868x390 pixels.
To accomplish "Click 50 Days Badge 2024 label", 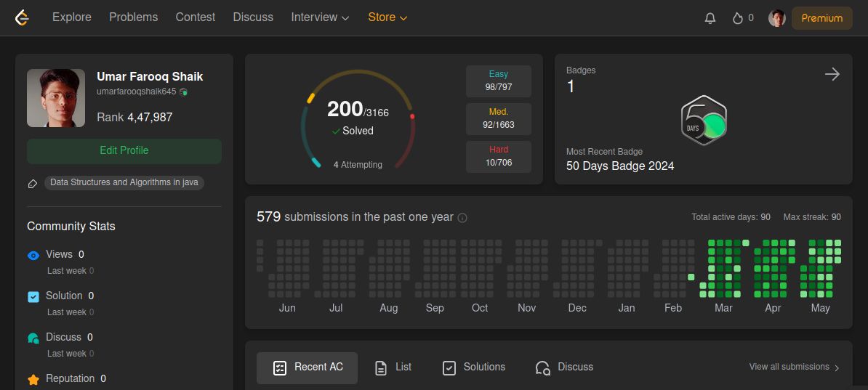I will pyautogui.click(x=620, y=166).
